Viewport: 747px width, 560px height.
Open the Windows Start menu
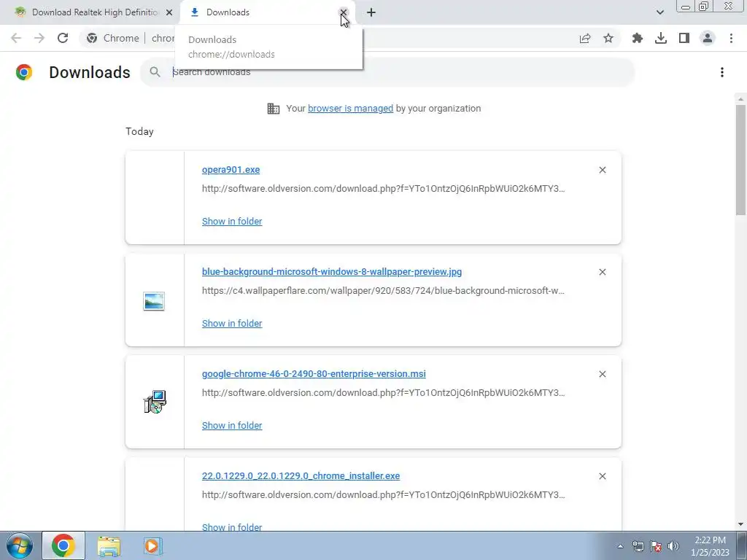[20, 545]
